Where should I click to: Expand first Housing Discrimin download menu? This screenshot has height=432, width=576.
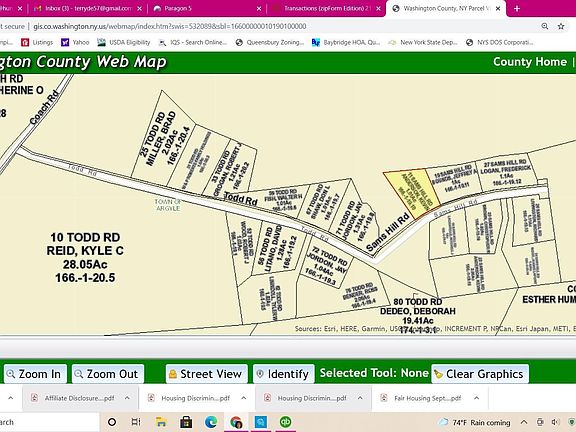pyautogui.click(x=244, y=398)
